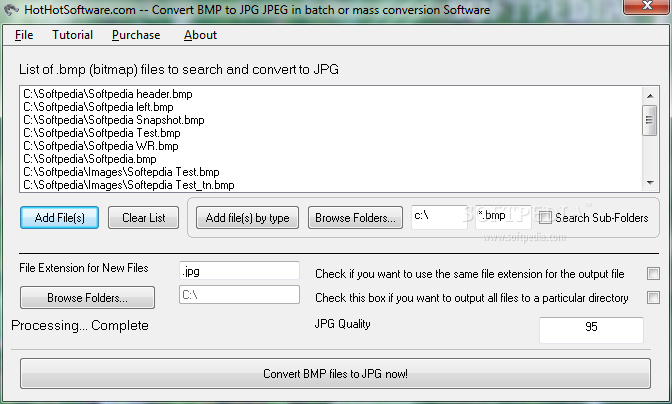Open the Purchase menu
Image resolution: width=672 pixels, height=404 pixels.
[136, 35]
